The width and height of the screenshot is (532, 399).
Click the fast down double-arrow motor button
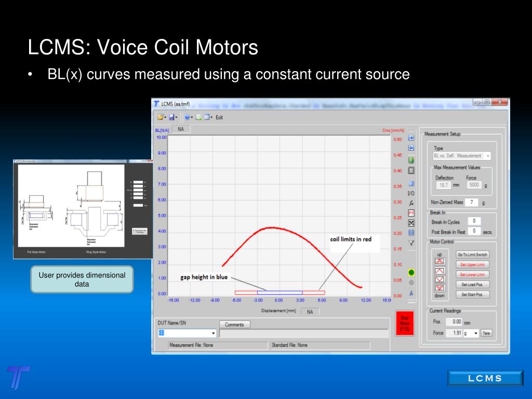coord(440,288)
